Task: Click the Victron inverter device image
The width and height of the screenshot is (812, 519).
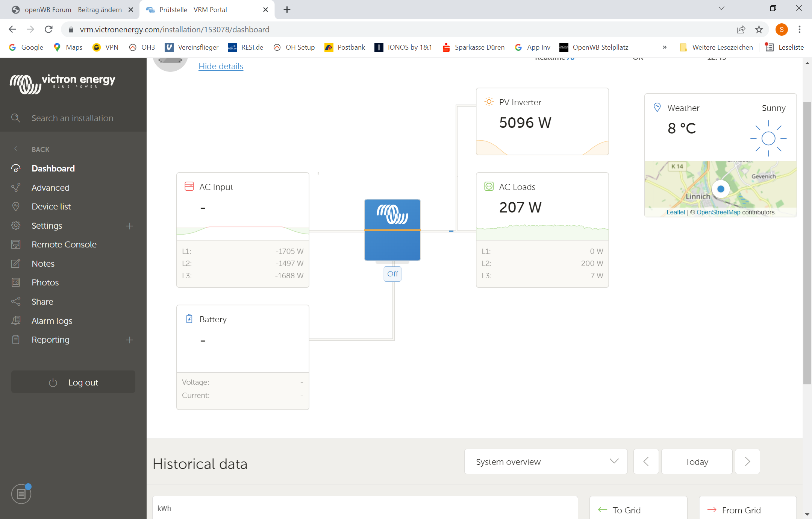Action: [x=392, y=230]
